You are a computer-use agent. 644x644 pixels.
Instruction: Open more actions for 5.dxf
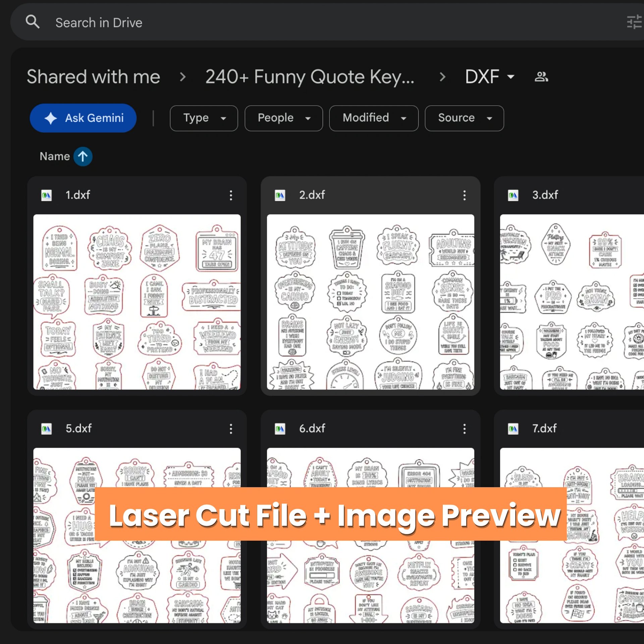pos(231,429)
